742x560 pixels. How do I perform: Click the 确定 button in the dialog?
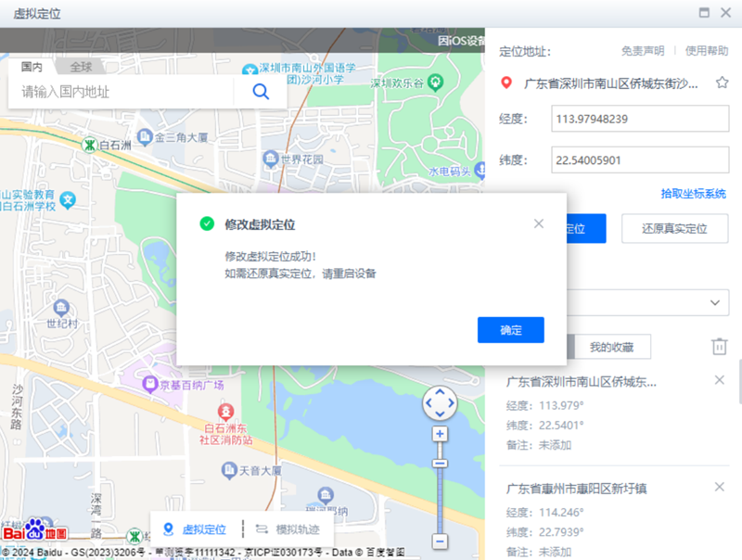tap(510, 329)
